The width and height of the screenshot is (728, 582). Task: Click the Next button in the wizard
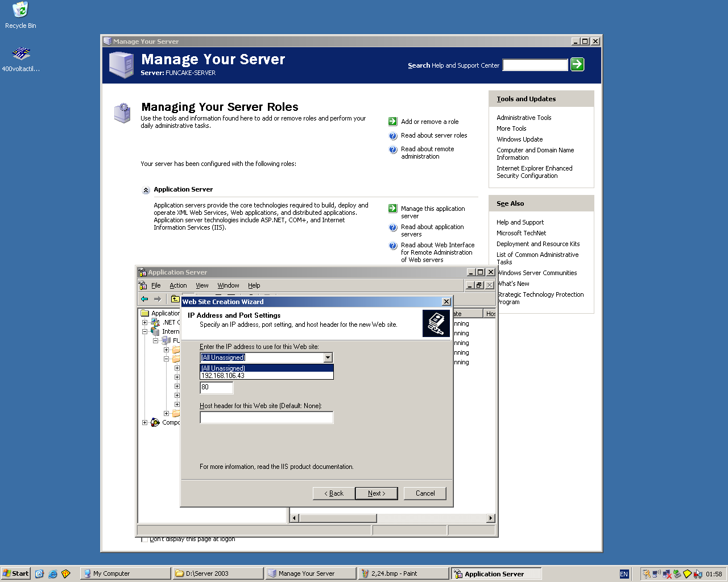click(x=377, y=493)
